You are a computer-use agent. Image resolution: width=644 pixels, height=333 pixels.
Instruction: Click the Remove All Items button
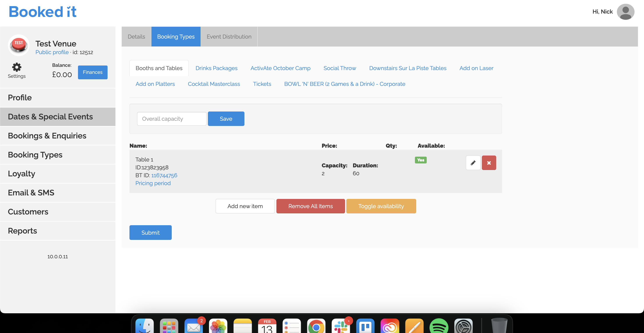pos(310,206)
